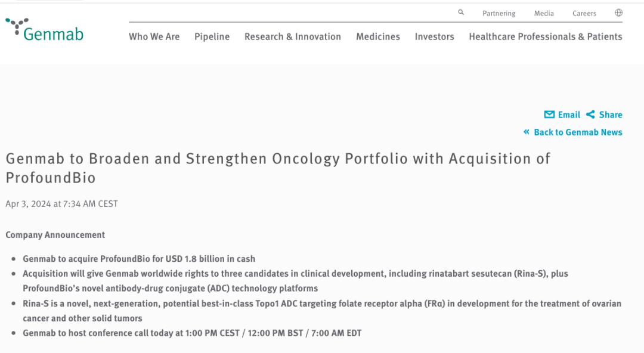Open Healthcare Professionals & Patients menu
This screenshot has height=353, width=644.
[x=546, y=36]
